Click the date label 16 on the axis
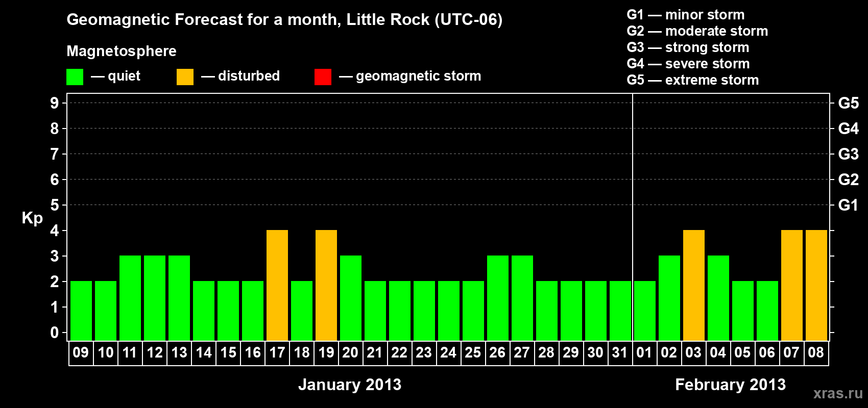The image size is (868, 408). (x=253, y=353)
